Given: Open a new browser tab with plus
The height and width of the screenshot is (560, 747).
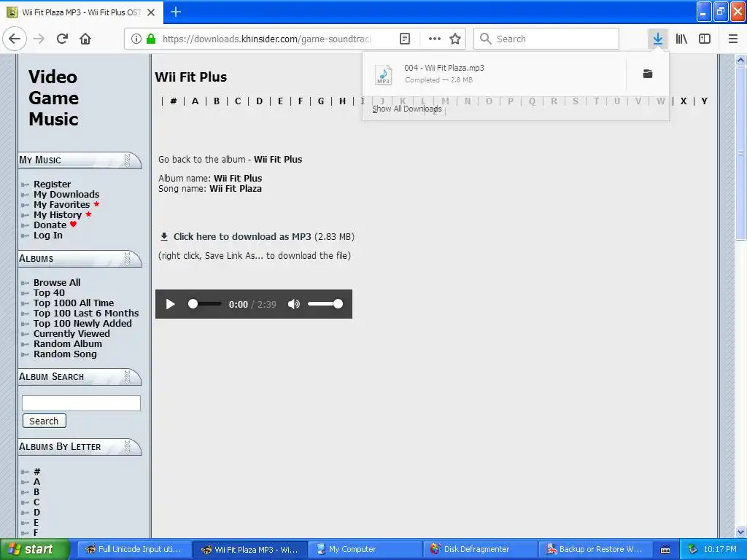Looking at the screenshot, I should (176, 12).
